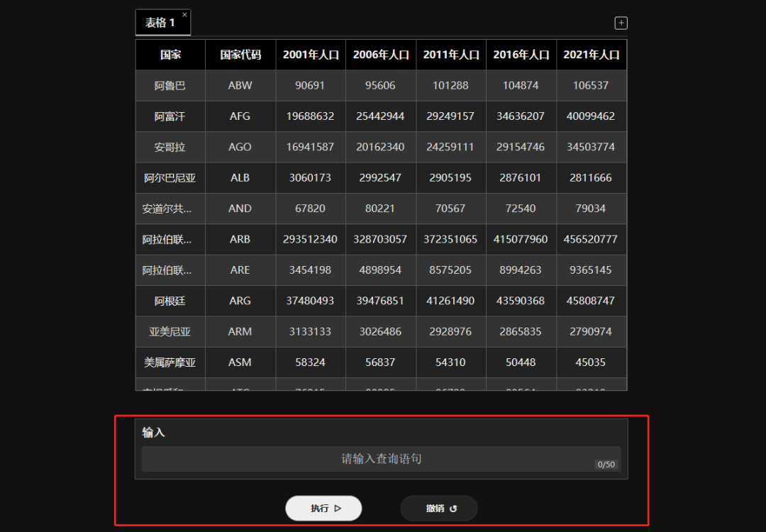Select the ASM country code cell
The image size is (766, 532).
(x=240, y=362)
